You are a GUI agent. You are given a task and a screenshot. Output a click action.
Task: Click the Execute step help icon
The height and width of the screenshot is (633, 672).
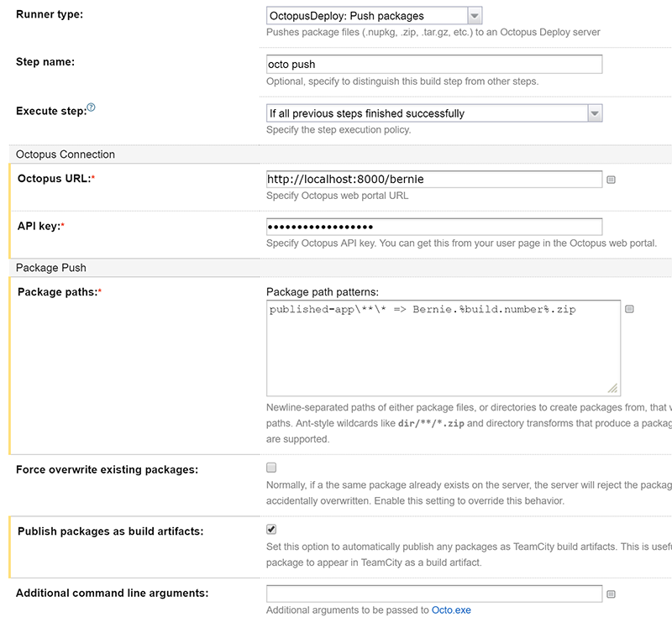point(92,108)
